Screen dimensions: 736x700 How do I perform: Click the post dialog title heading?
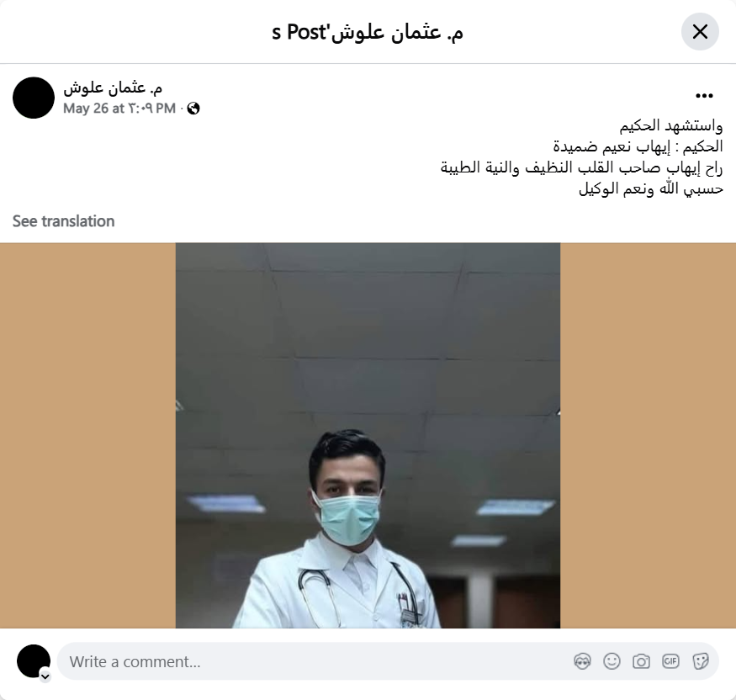point(368,32)
